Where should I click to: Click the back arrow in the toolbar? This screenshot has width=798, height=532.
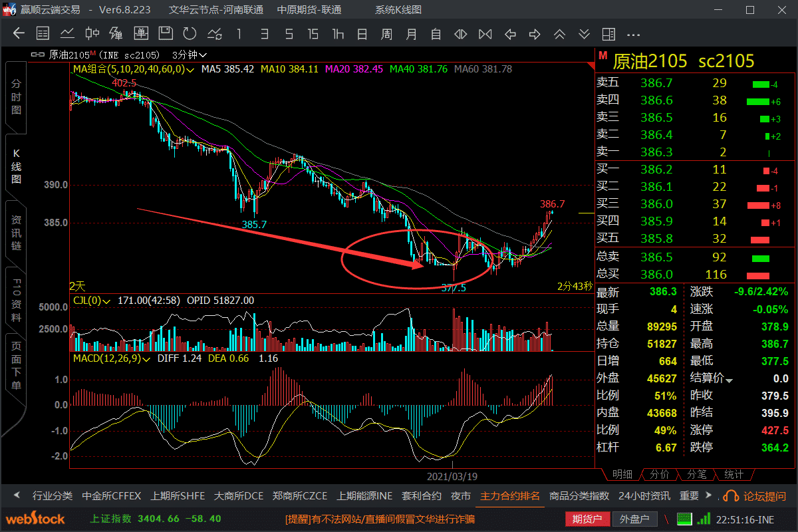coord(19,34)
